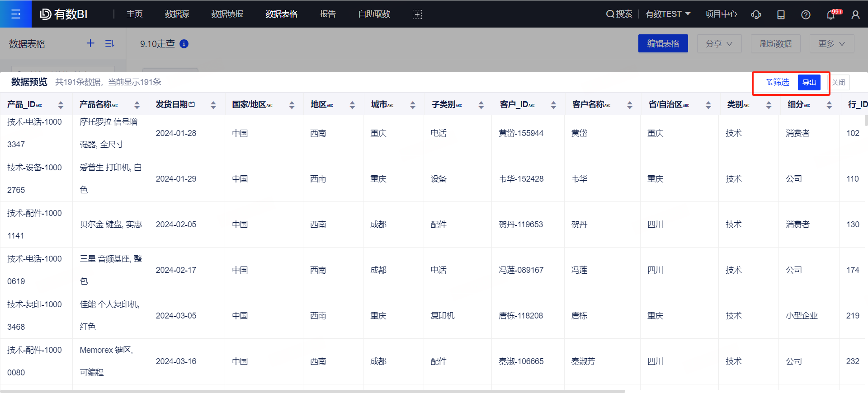Screen dimensions: 868x393
Task: Click the blue 导出 button
Action: (809, 82)
